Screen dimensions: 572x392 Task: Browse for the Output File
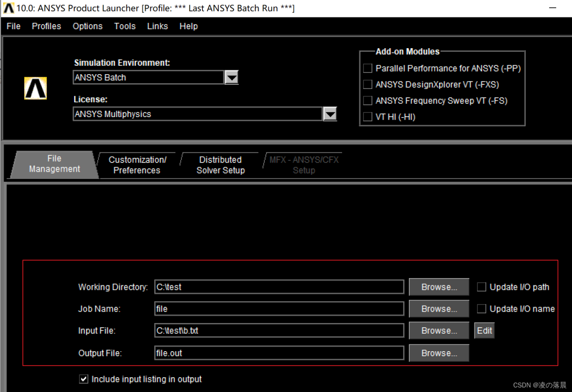point(439,353)
